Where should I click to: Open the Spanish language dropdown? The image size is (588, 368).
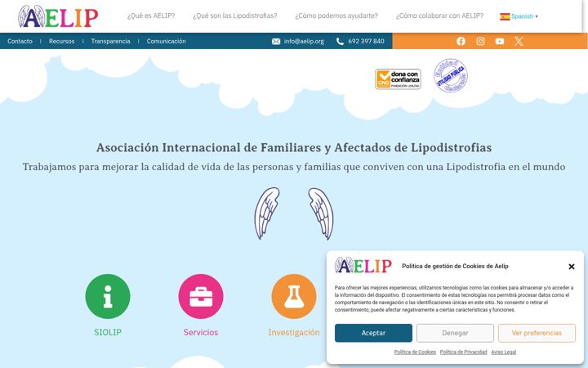click(x=519, y=16)
